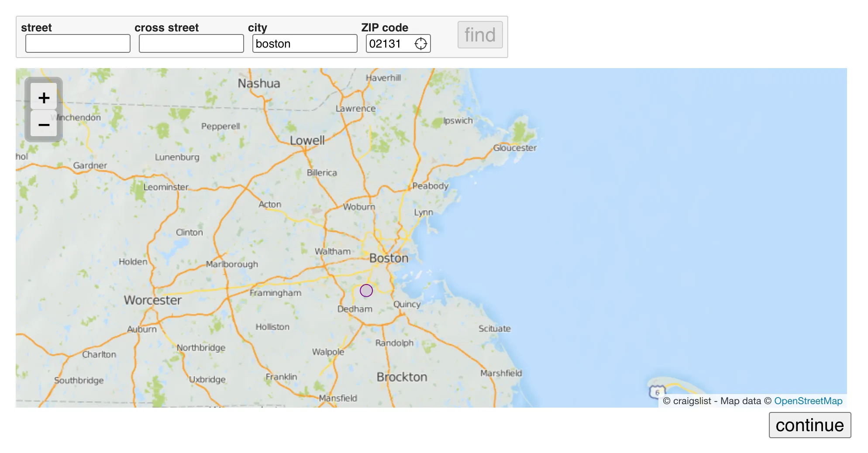The image size is (868, 453).
Task: Click Gloucester on the map
Action: [516, 148]
